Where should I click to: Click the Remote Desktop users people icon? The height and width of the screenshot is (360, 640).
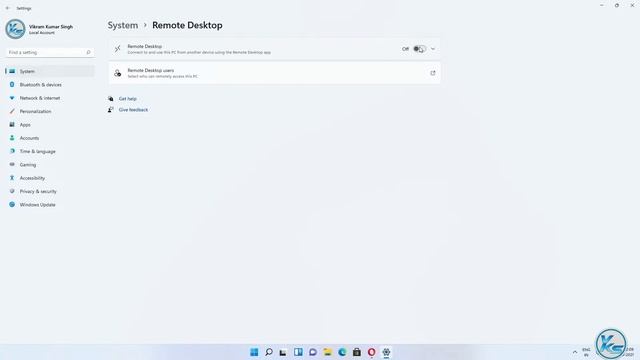click(x=118, y=73)
